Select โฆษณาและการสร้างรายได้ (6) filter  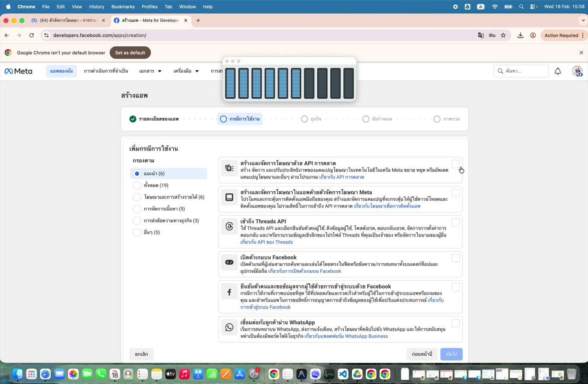[137, 197]
